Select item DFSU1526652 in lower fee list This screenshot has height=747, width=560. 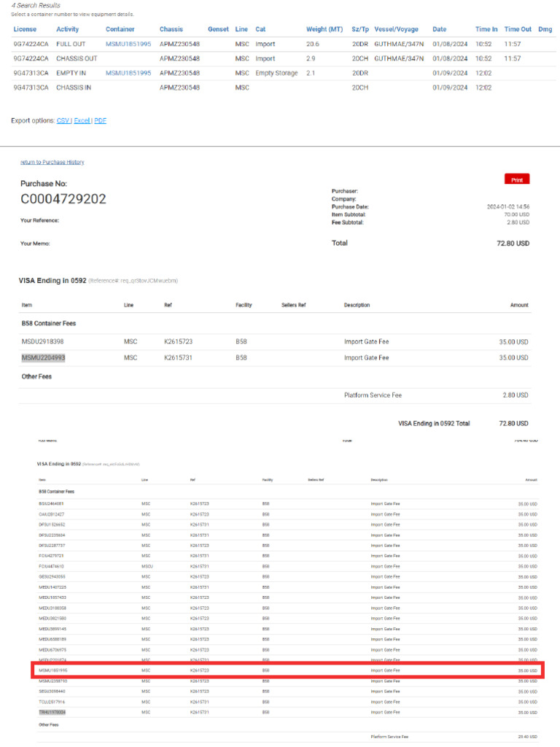click(x=52, y=525)
